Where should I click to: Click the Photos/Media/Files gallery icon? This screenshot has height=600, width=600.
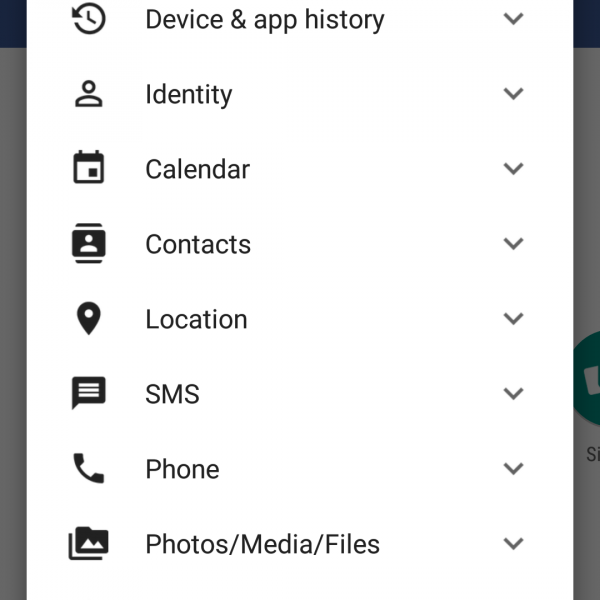89,544
